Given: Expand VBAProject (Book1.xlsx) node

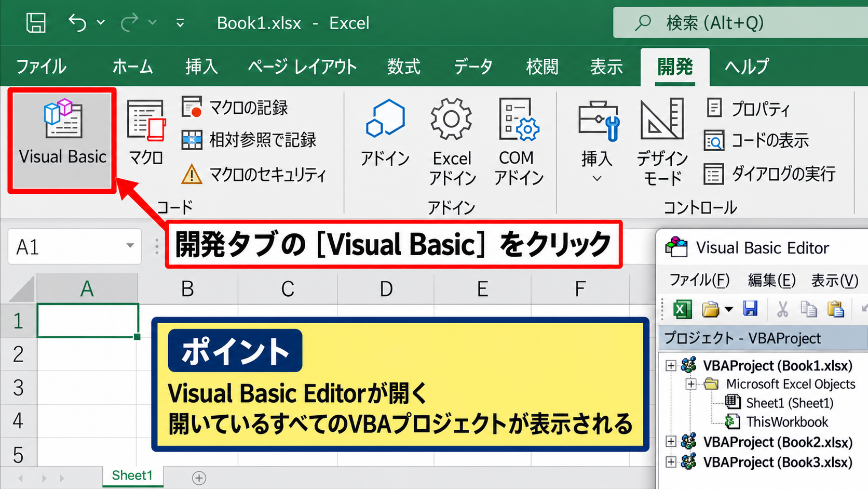Looking at the screenshot, I should 671,366.
